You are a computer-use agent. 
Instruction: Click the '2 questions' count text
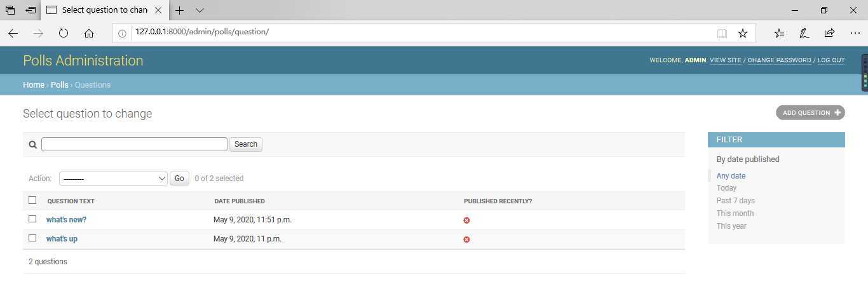tap(48, 262)
